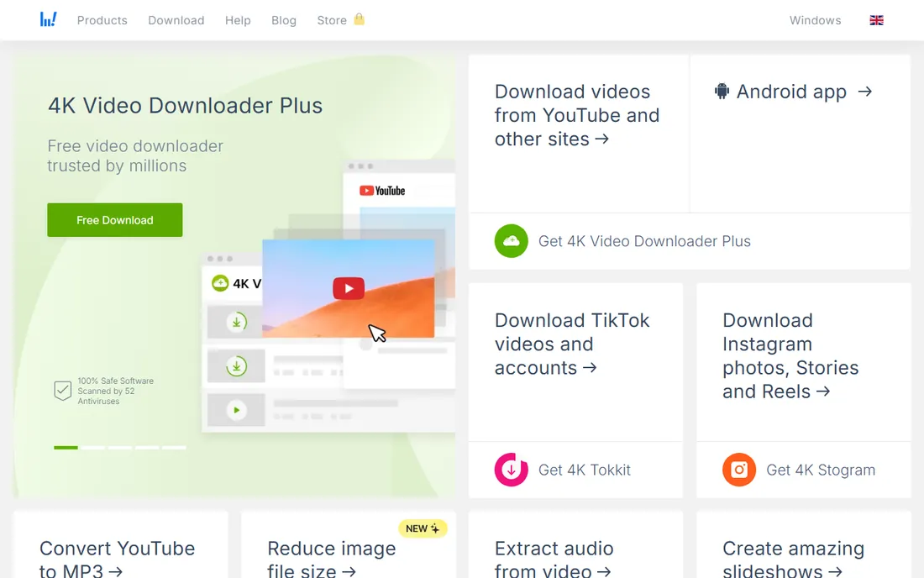
Task: Click the 4K Video Downloader Plus heading
Action: [185, 106]
